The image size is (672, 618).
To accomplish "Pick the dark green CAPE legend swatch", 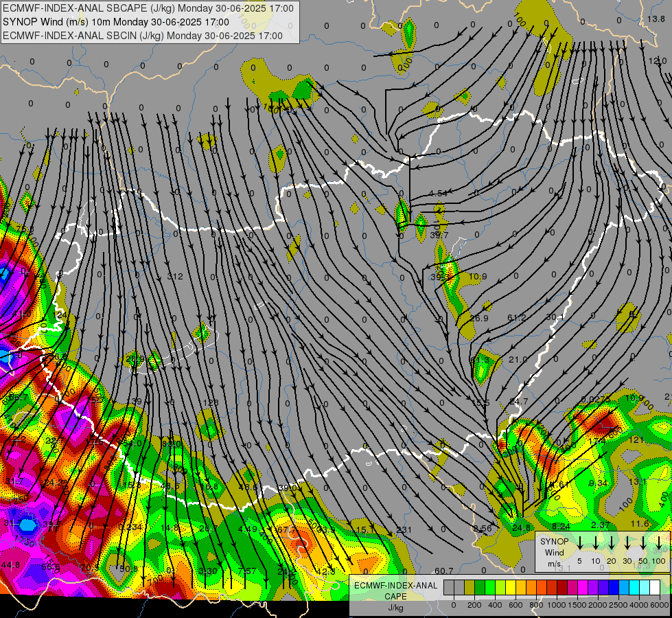I will pyautogui.click(x=480, y=588).
